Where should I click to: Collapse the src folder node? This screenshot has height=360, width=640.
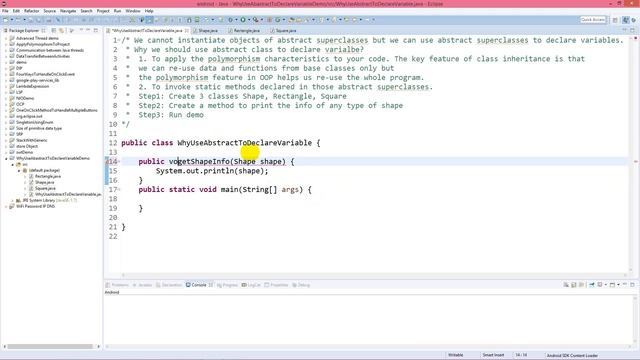[x=13, y=164]
